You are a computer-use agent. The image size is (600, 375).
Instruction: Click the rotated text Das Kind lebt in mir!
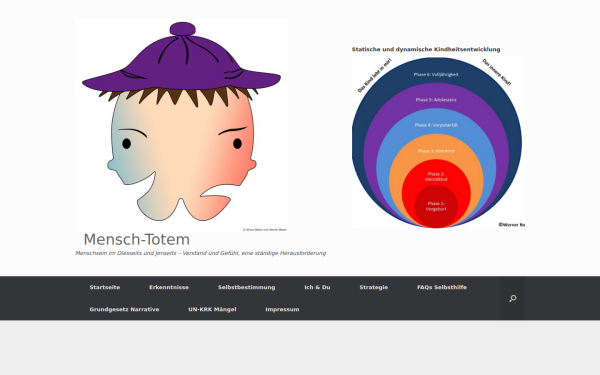375,75
